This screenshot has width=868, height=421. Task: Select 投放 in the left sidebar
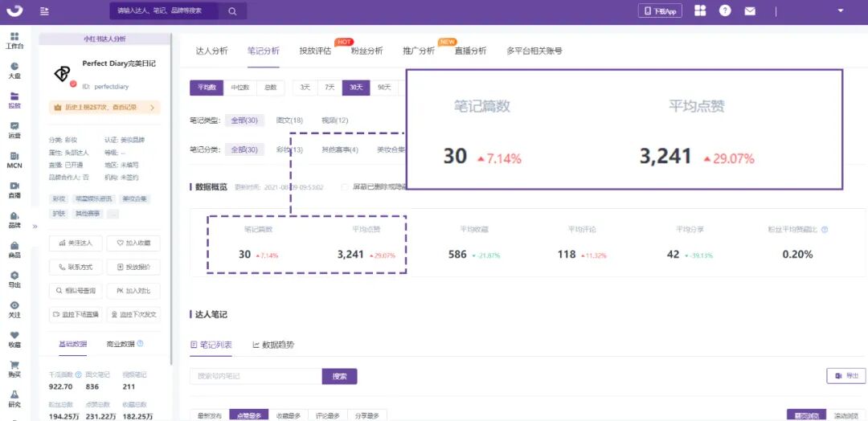click(14, 100)
